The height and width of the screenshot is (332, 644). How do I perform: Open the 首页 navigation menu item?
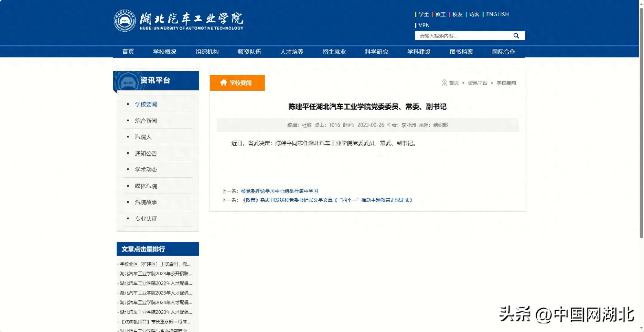[128, 52]
